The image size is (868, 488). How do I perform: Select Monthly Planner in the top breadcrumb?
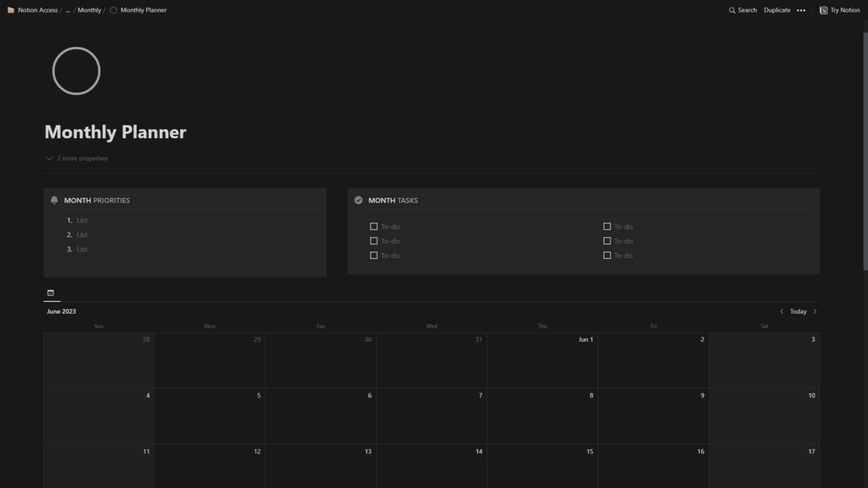click(x=138, y=10)
